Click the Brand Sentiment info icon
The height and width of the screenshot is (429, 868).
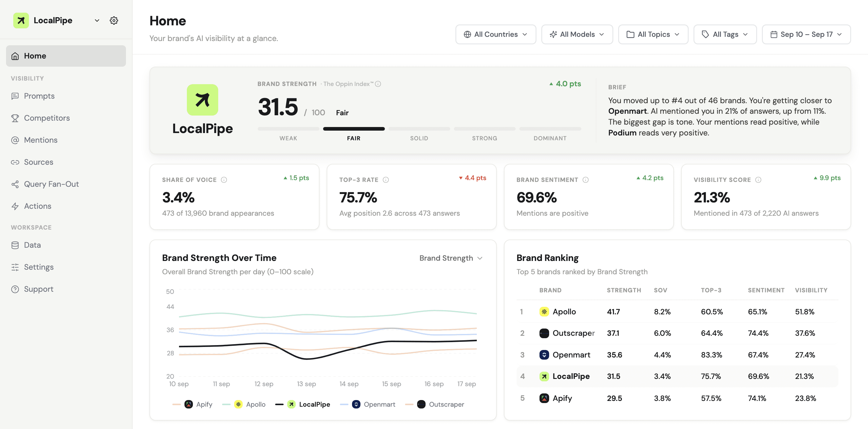pos(586,180)
